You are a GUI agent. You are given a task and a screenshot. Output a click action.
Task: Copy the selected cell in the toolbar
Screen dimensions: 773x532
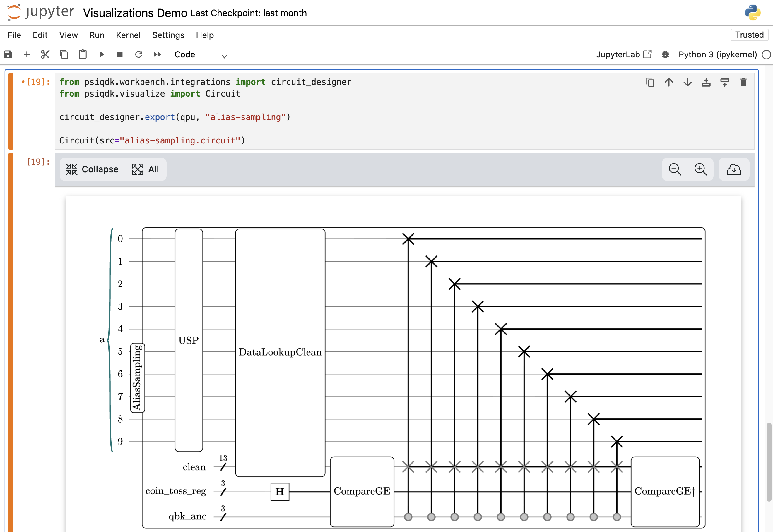(64, 54)
